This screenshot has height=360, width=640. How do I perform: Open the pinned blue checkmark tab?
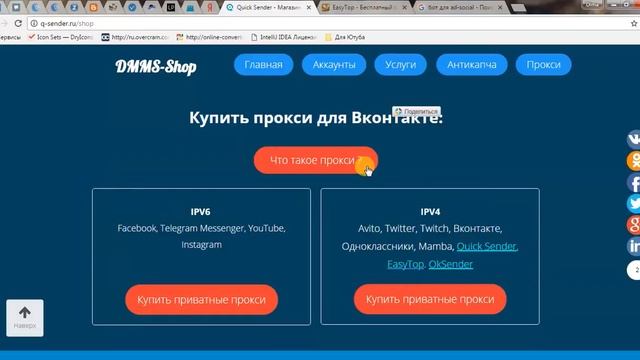tap(132, 7)
